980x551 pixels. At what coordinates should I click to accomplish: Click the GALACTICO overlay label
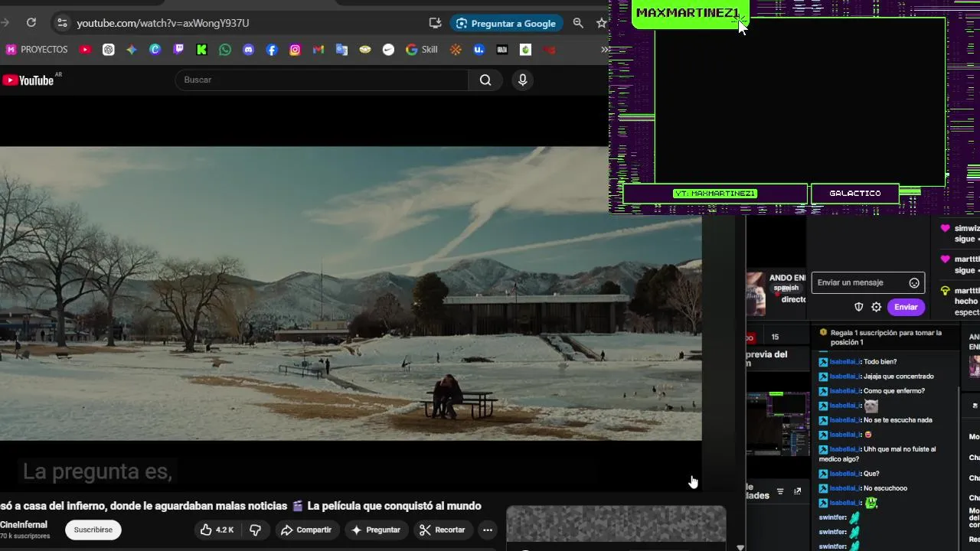tap(855, 194)
